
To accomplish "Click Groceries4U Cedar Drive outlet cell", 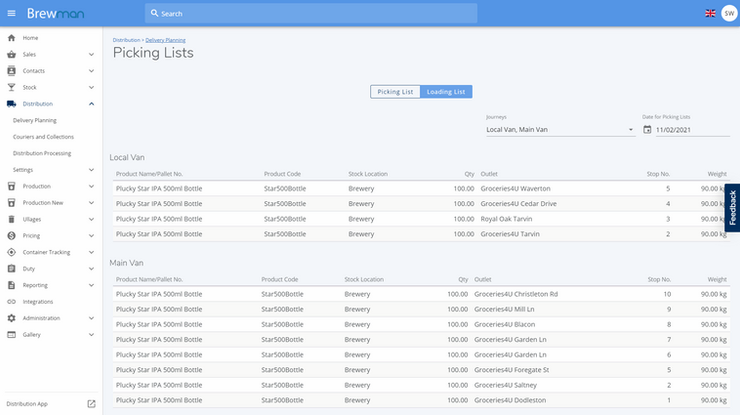I will [x=519, y=203].
